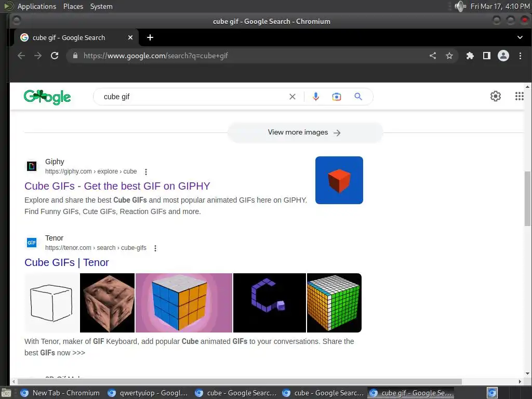The width and height of the screenshot is (532, 399).
Task: Click the tenor.com search cube-gifs URL
Action: pyautogui.click(x=96, y=248)
